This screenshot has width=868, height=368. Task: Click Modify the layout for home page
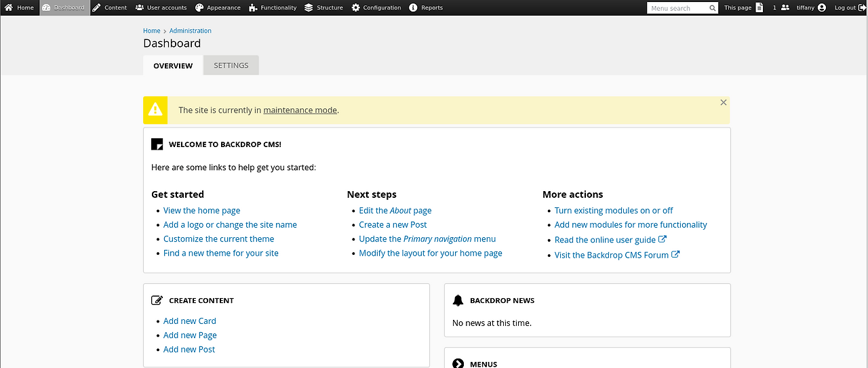[431, 253]
